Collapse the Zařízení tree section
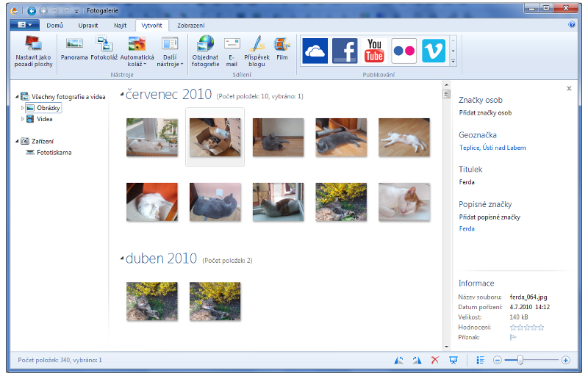 (17, 141)
